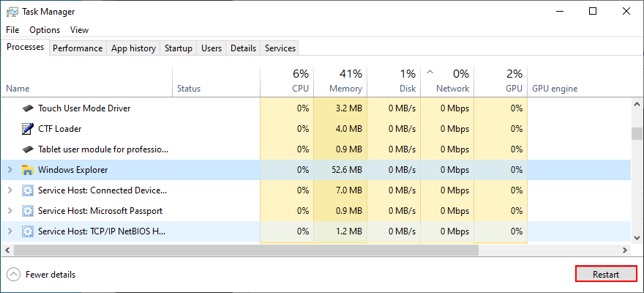Expand Service Host: TCP/IP NetBIOS entry
This screenshot has width=644, height=293.
(10, 231)
